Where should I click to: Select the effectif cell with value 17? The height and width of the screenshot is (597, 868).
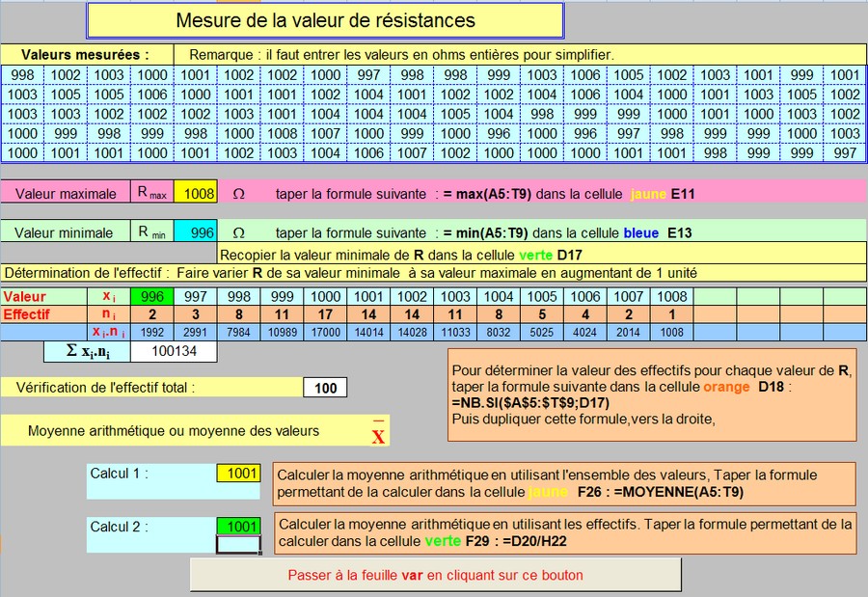tap(325, 314)
